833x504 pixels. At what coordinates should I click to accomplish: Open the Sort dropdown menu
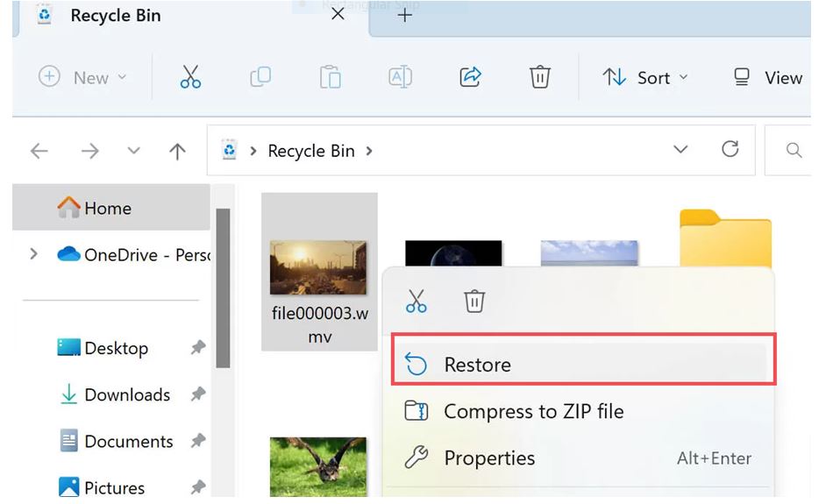(x=644, y=77)
